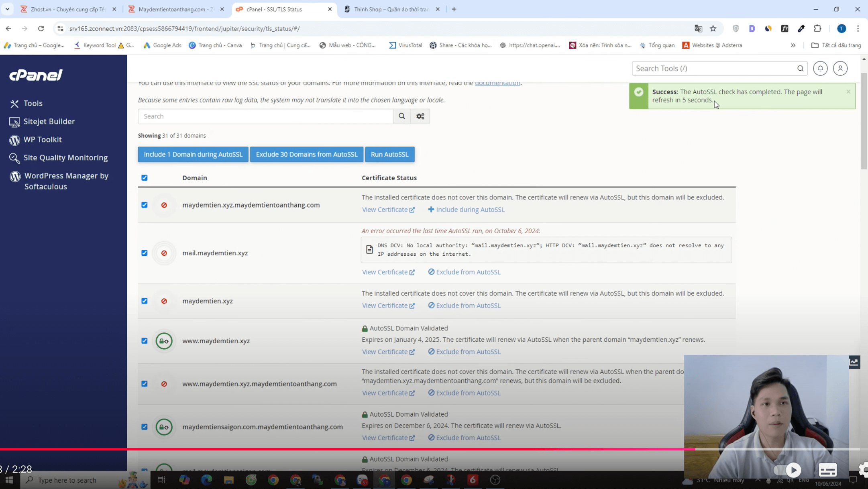Click the notifications bell icon

click(x=820, y=68)
